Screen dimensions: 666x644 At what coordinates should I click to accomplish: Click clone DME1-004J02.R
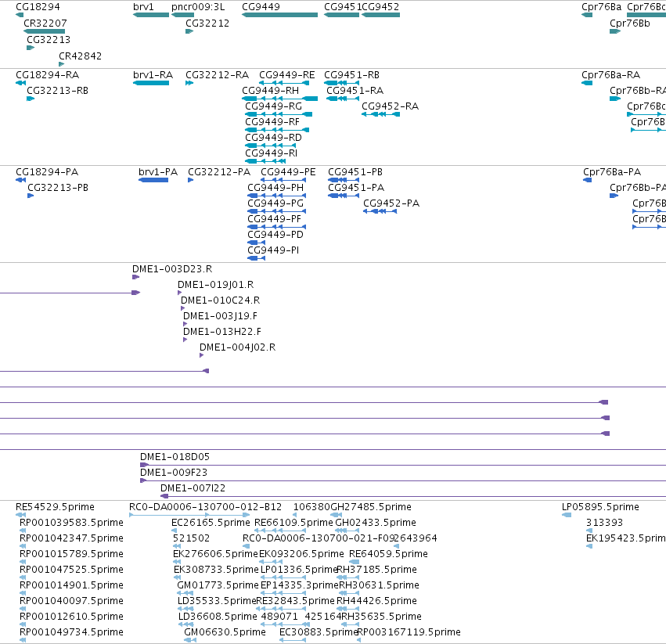coord(237,347)
